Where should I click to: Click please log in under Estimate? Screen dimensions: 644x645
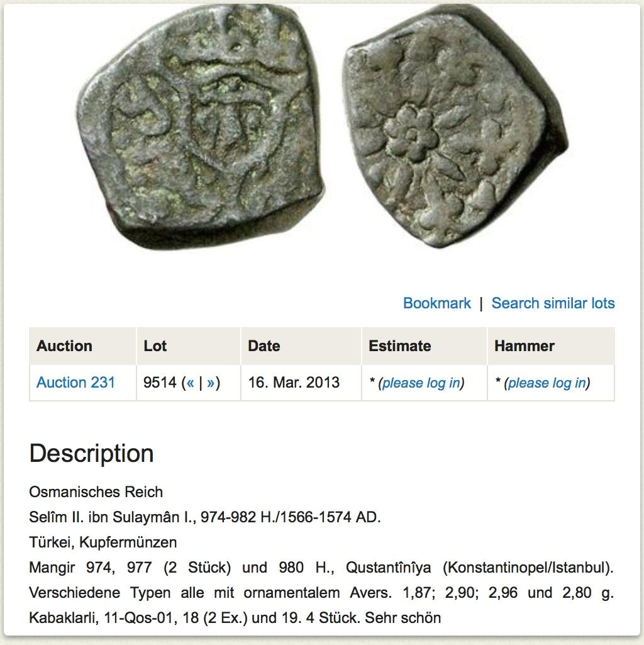[421, 383]
